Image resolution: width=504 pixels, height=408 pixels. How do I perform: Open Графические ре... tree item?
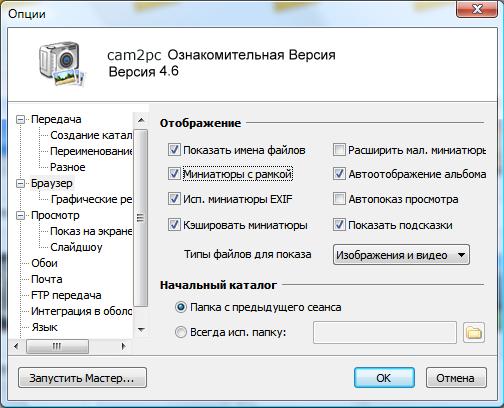point(91,199)
